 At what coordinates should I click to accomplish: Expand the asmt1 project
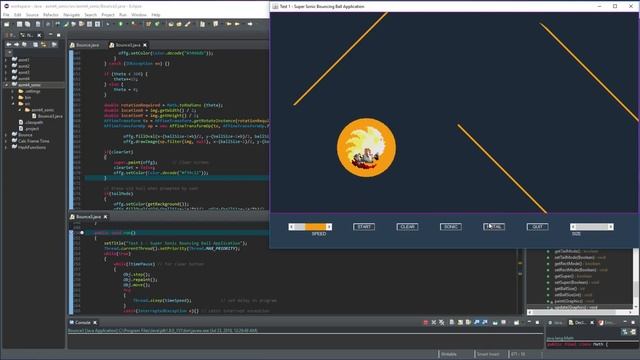point(6,60)
